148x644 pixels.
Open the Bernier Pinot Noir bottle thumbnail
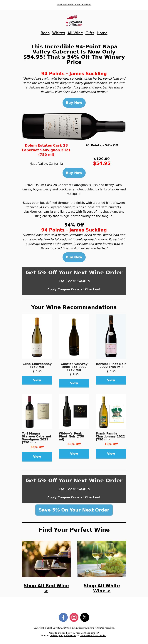[111, 336]
